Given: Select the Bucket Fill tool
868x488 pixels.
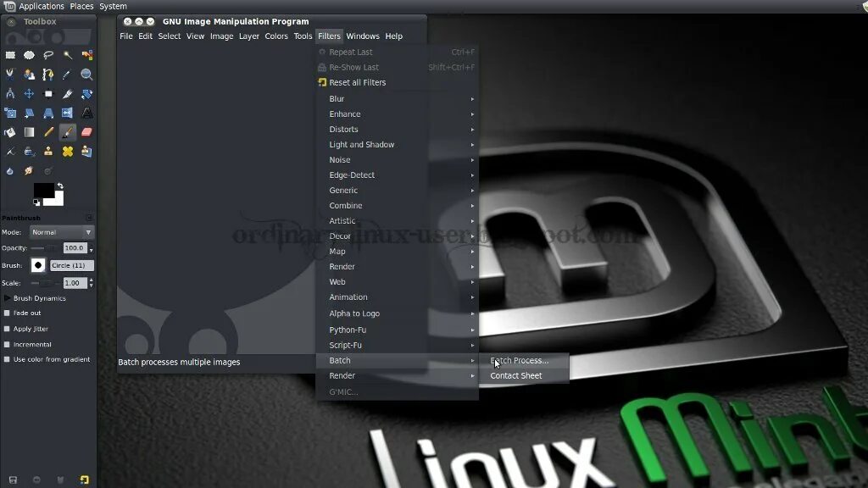Looking at the screenshot, I should [10, 132].
